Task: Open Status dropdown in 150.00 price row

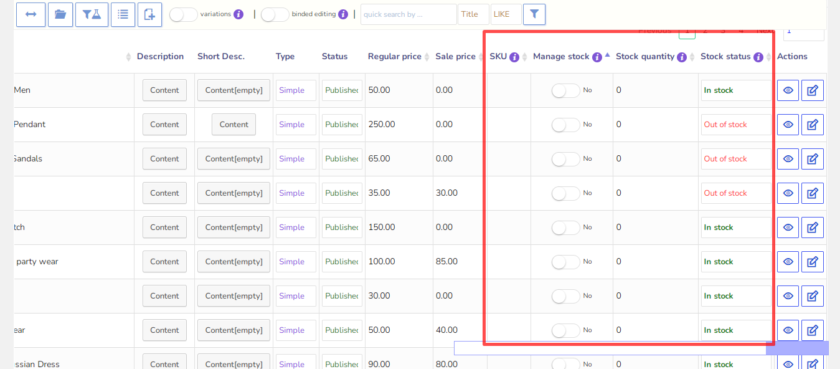Action: pyautogui.click(x=342, y=228)
